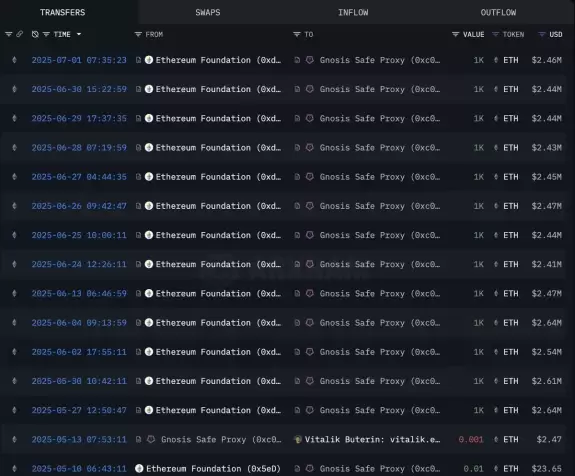Click ETH token icon in 2025-05-30 row
Viewport: 575px width, 476px height.
[x=496, y=381]
